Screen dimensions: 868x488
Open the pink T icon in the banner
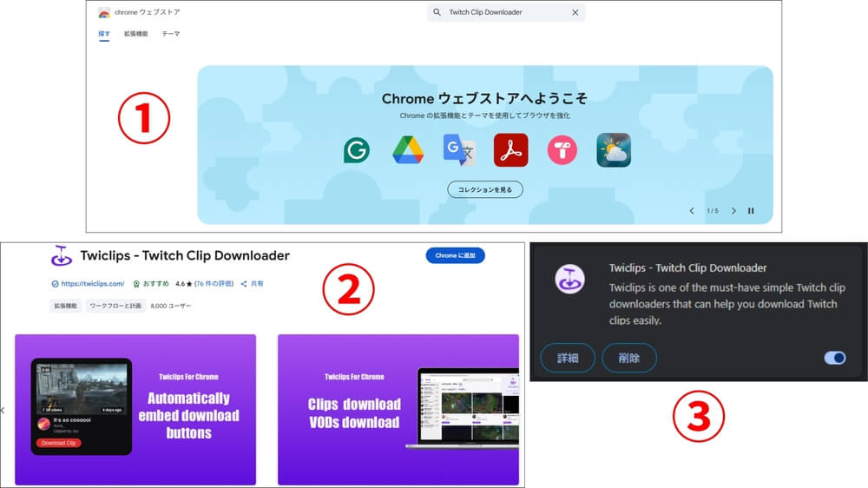[562, 150]
